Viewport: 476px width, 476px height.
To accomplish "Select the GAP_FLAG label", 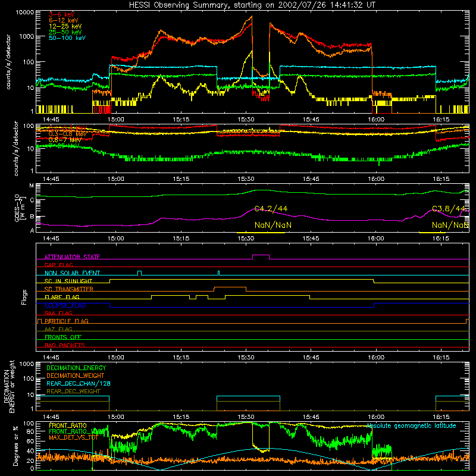I will click(58, 265).
